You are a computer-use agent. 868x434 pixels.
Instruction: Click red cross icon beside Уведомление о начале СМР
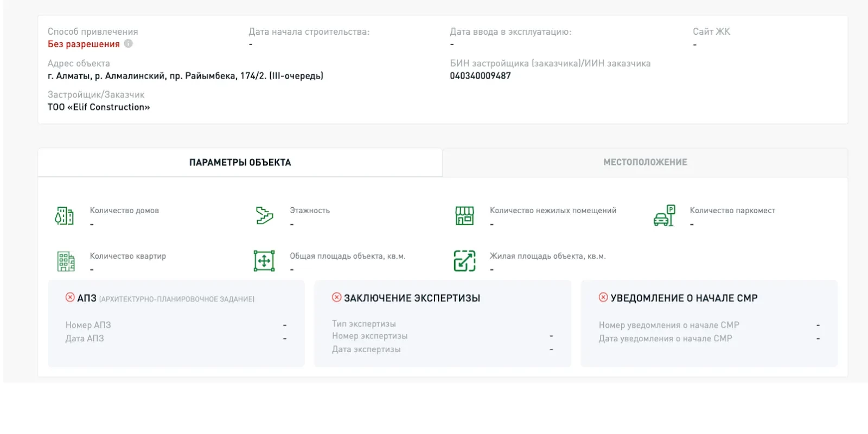point(603,297)
